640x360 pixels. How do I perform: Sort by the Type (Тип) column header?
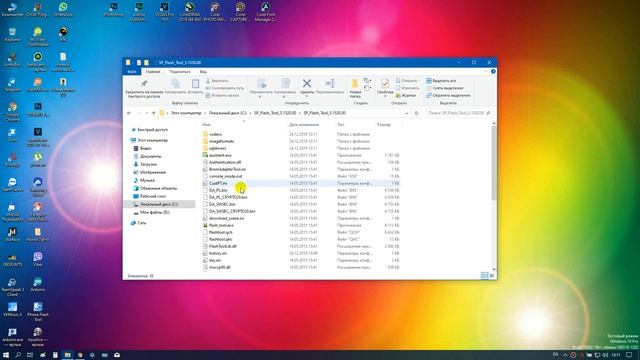pos(340,124)
